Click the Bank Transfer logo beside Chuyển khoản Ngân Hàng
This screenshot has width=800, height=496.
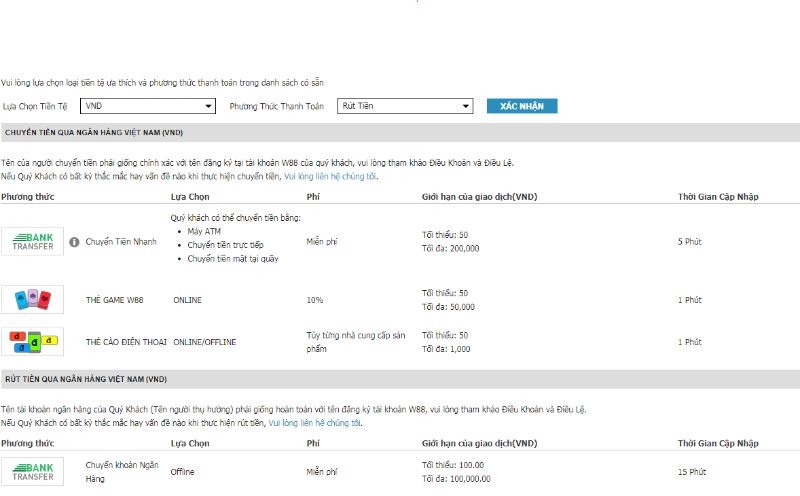click(x=32, y=471)
